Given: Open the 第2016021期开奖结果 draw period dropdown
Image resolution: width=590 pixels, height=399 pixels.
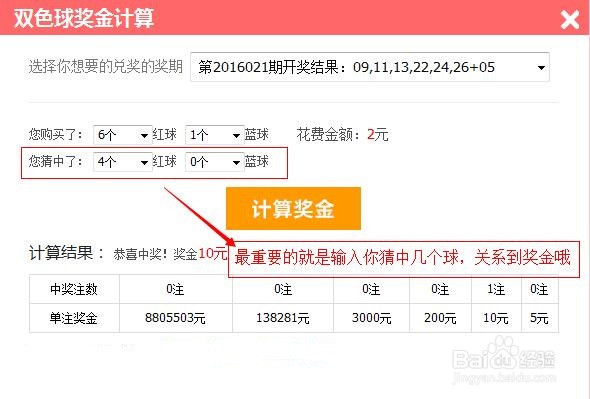Looking at the screenshot, I should [370, 67].
